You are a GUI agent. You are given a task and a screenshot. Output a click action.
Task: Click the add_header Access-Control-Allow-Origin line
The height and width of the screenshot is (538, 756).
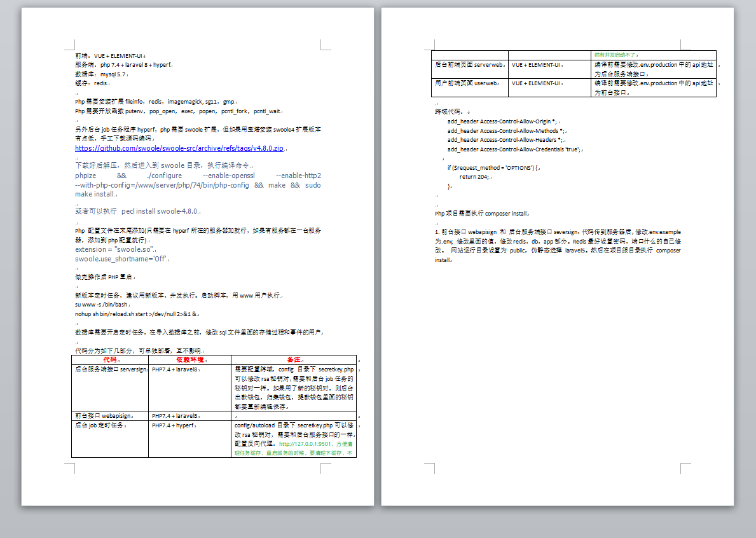[x=502, y=121]
